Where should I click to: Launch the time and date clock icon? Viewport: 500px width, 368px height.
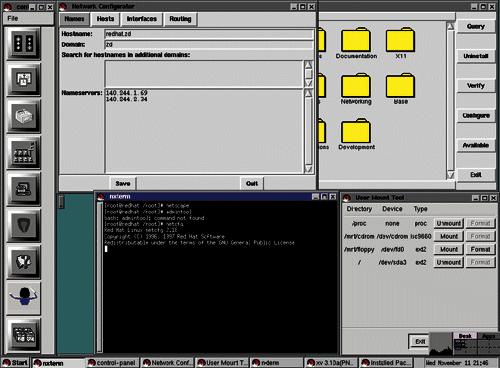tap(23, 80)
